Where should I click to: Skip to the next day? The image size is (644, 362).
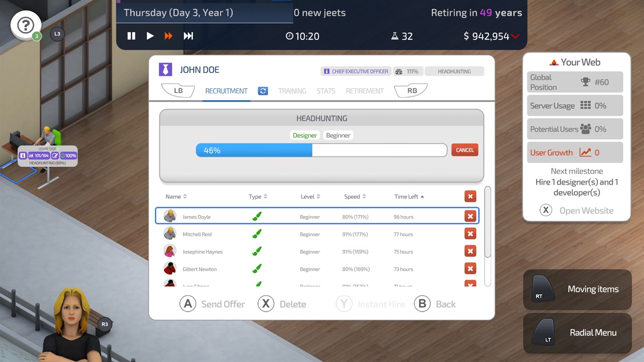click(188, 36)
